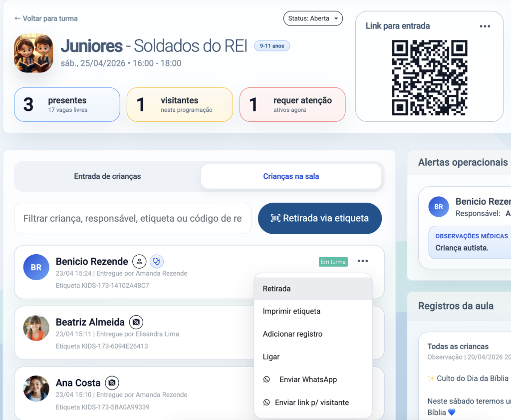511x420 pixels.
Task: Select the Crianças na sala tab
Action: (x=291, y=176)
